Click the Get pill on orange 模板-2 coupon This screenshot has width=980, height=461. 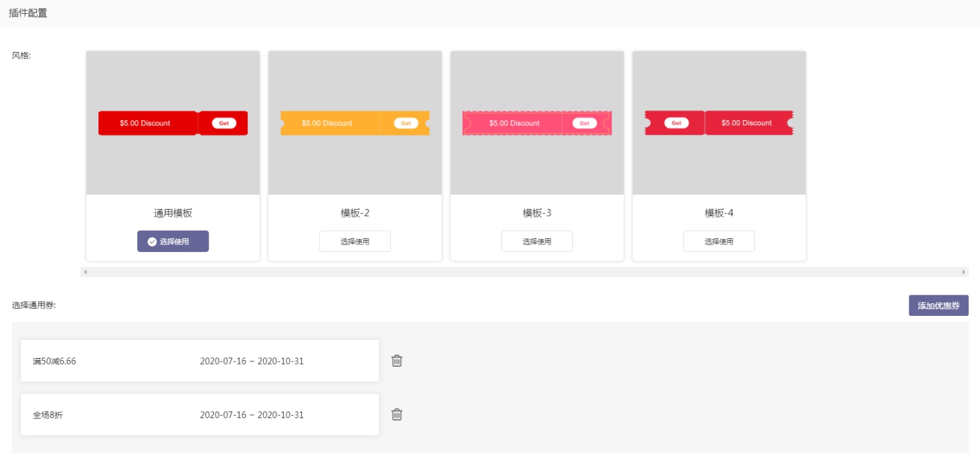point(406,123)
